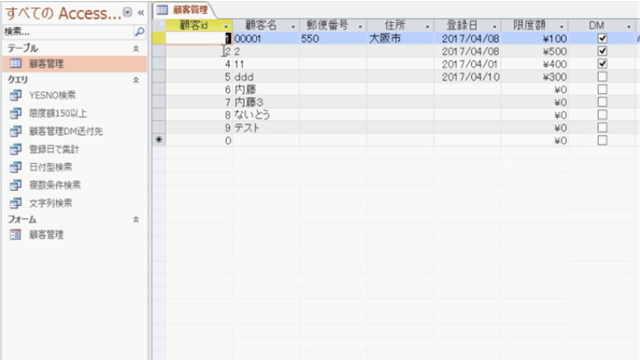
Task: Open the 顧客管理DM送付先 query icon
Action: point(16,131)
